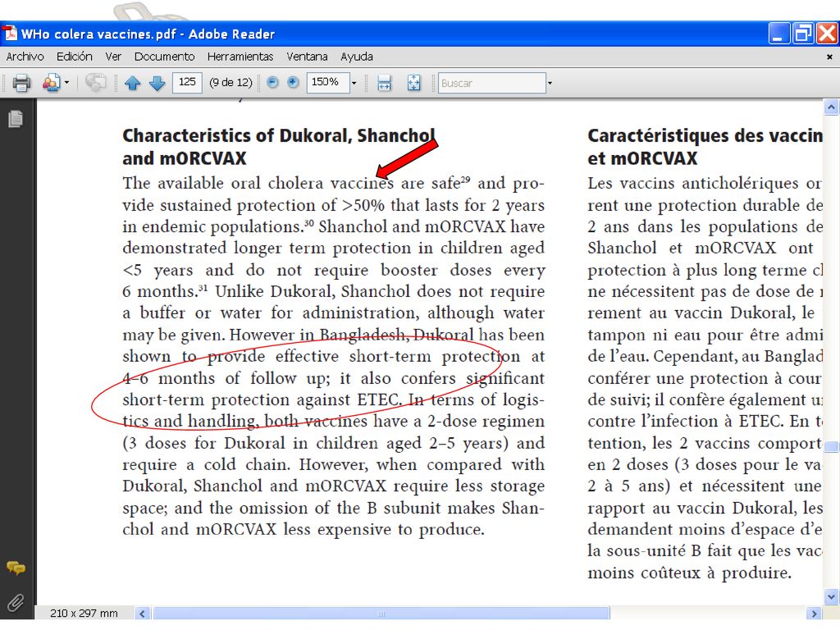Click the page count text "(9 de 12)"

231,83
